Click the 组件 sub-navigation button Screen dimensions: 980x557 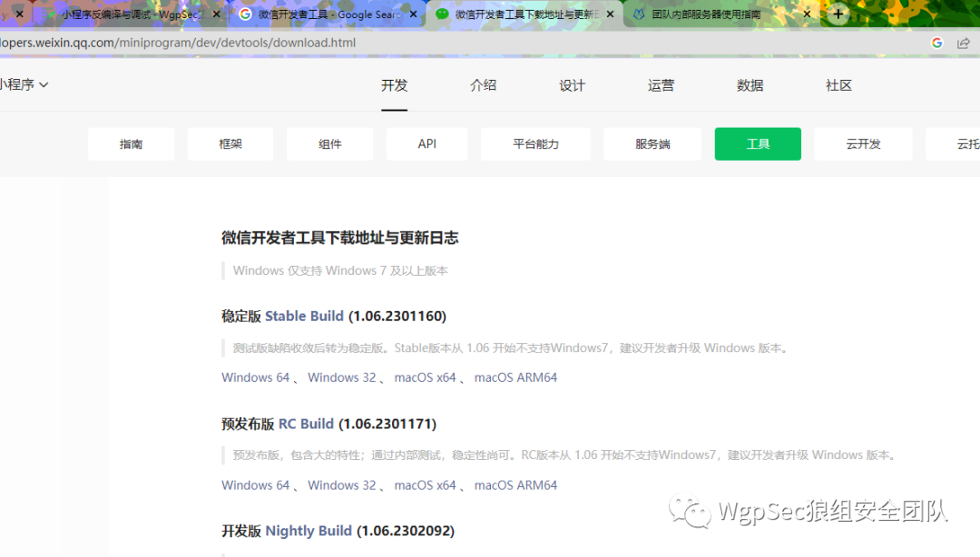point(330,143)
